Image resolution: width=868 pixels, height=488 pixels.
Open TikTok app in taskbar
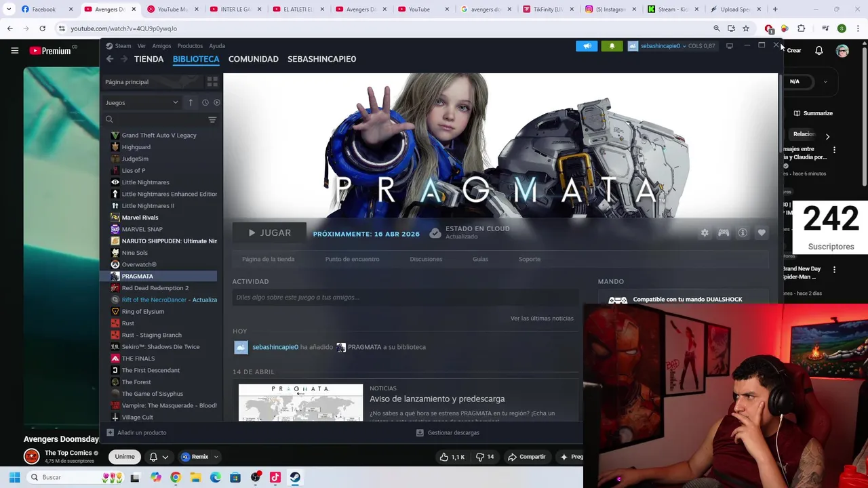[275, 477]
